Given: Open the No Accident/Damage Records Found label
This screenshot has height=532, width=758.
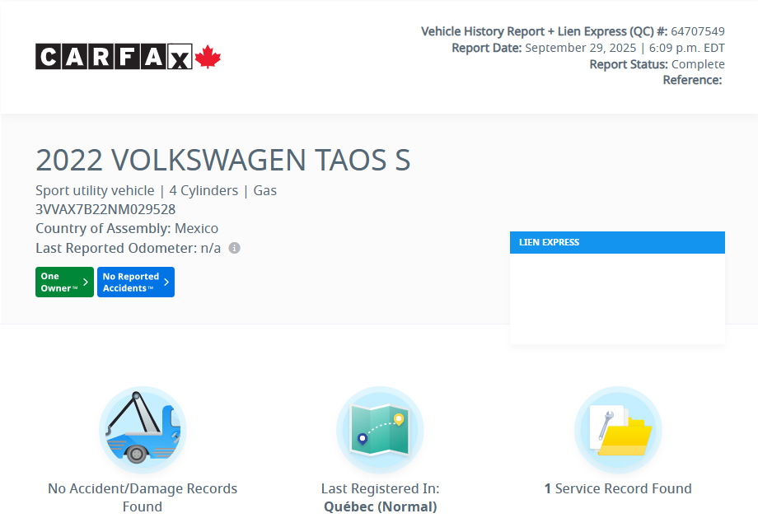Looking at the screenshot, I should [143, 497].
